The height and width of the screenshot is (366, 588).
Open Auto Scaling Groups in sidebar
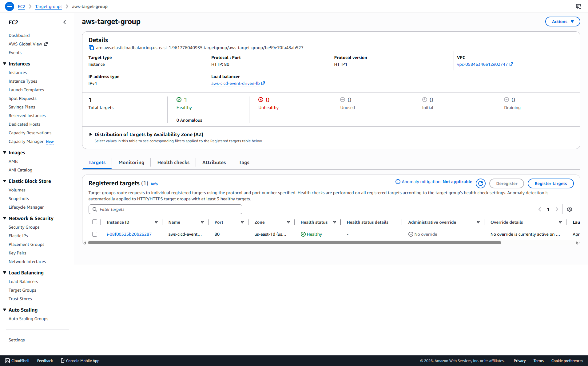tap(28, 319)
